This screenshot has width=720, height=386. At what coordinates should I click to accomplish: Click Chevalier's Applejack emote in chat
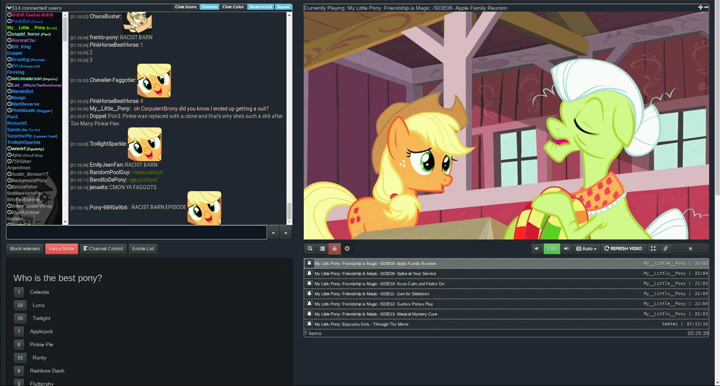154,80
